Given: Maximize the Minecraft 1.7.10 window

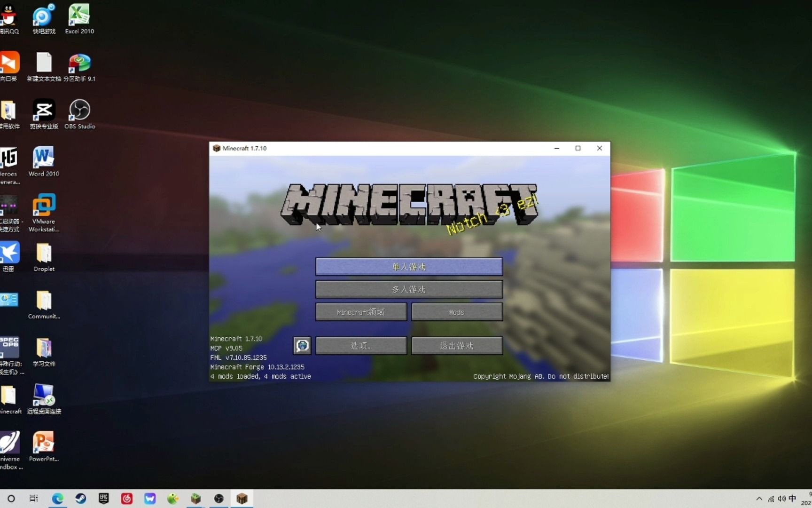Looking at the screenshot, I should (578, 148).
